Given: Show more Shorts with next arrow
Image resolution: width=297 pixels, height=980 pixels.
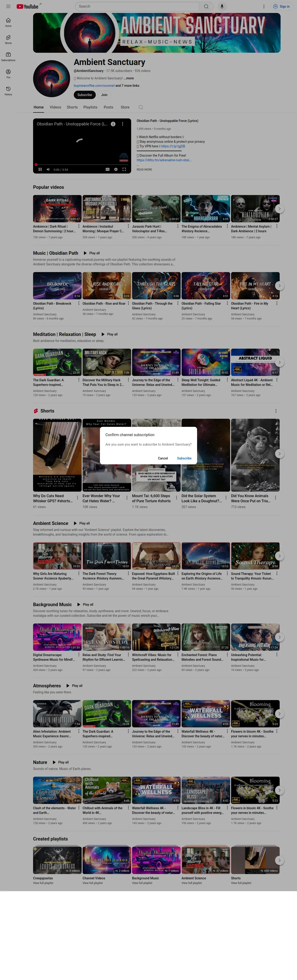Looking at the screenshot, I should [279, 453].
